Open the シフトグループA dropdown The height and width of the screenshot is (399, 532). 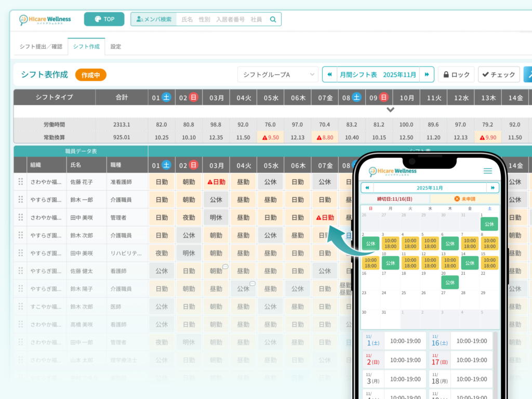pyautogui.click(x=278, y=75)
